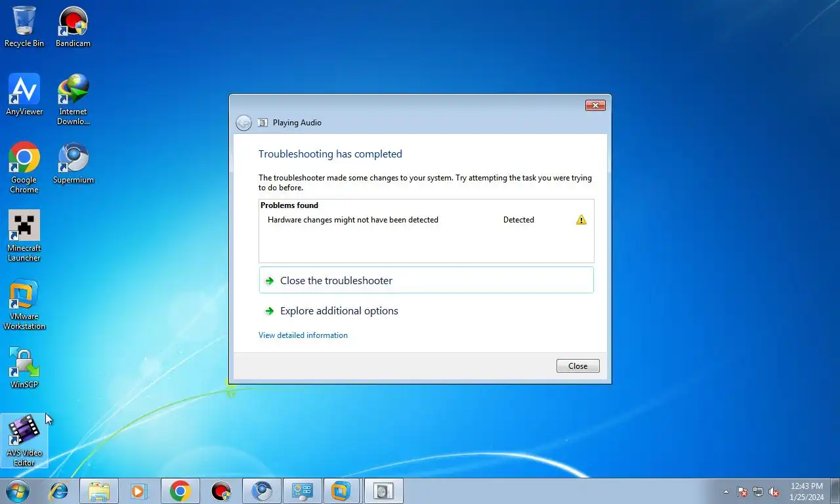Click the 'Troubleshooting has completed' heading
The height and width of the screenshot is (504, 840).
(330, 154)
